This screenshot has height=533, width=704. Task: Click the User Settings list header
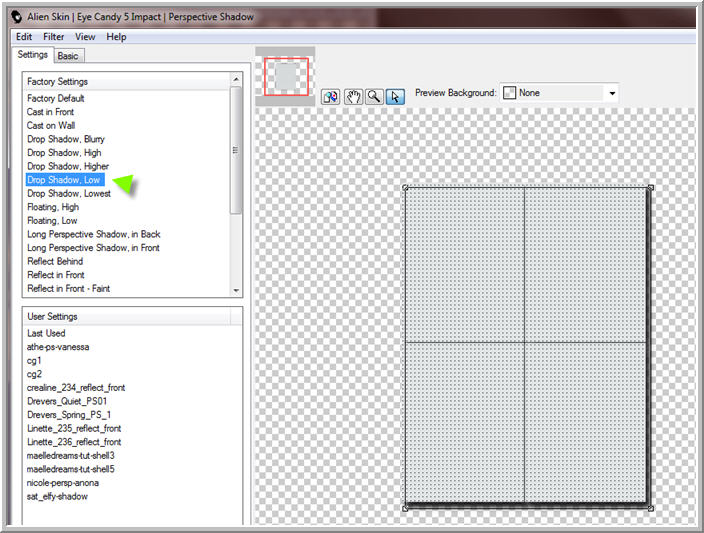pos(127,317)
